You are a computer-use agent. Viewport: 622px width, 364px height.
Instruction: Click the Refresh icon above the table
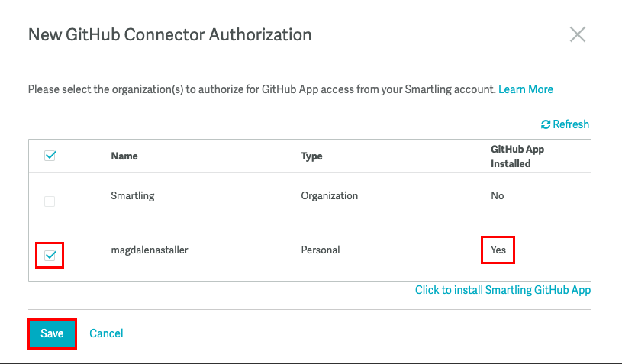pyautogui.click(x=546, y=124)
